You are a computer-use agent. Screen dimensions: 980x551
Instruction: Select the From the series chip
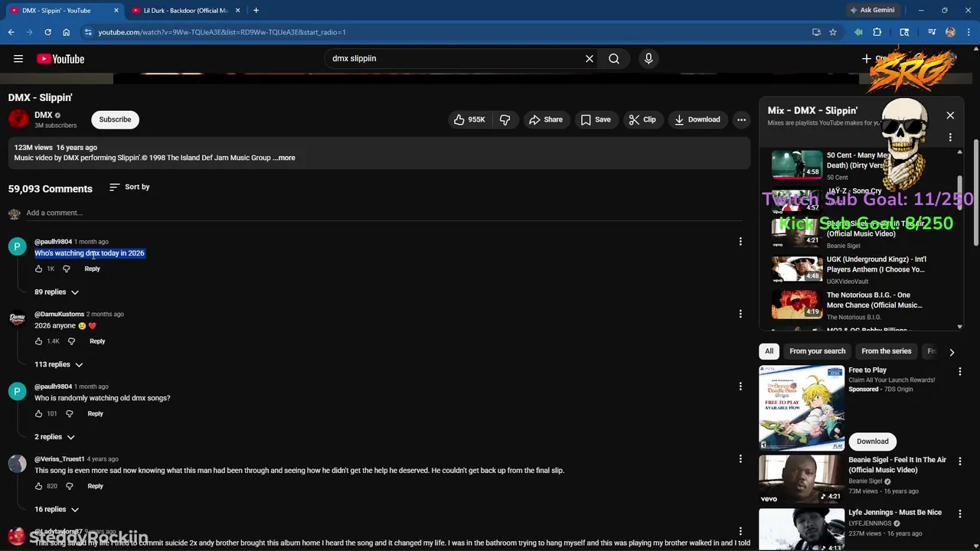[x=887, y=351]
